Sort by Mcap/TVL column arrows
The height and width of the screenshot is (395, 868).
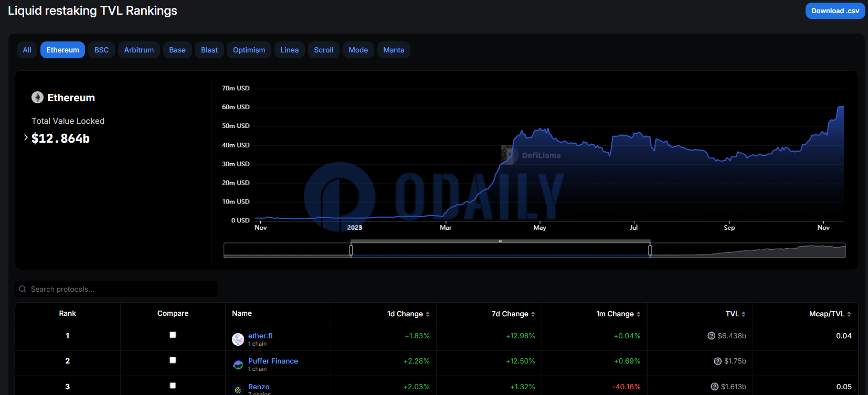pos(849,314)
